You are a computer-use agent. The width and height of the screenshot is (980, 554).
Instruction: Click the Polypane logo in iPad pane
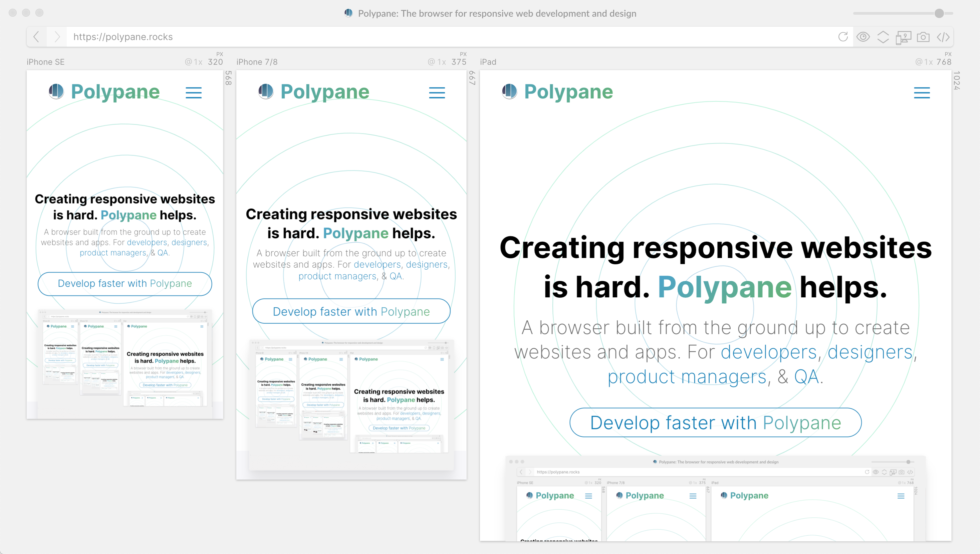pyautogui.click(x=557, y=92)
